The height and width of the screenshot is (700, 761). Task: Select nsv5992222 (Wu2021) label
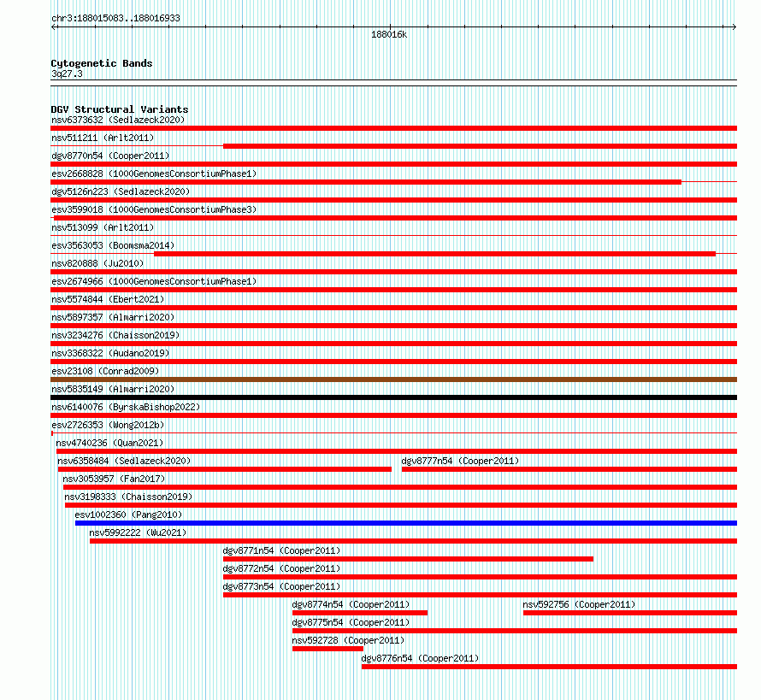(138, 532)
